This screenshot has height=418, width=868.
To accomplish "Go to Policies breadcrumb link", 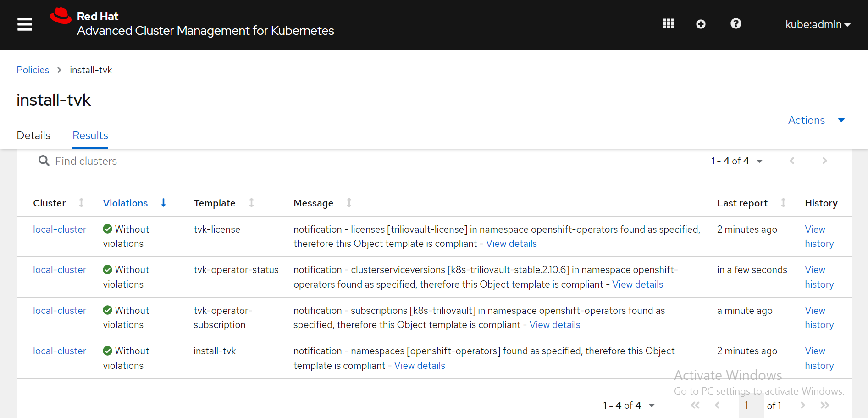I will coord(33,70).
